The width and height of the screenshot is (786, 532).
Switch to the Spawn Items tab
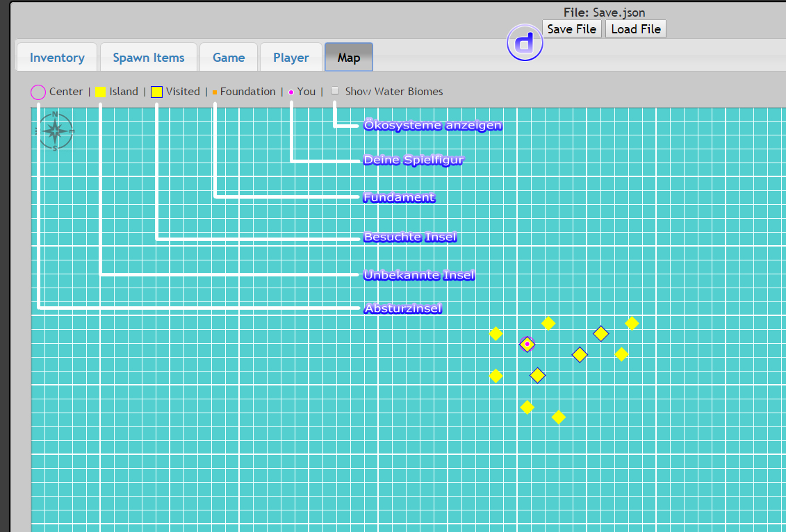click(x=149, y=58)
